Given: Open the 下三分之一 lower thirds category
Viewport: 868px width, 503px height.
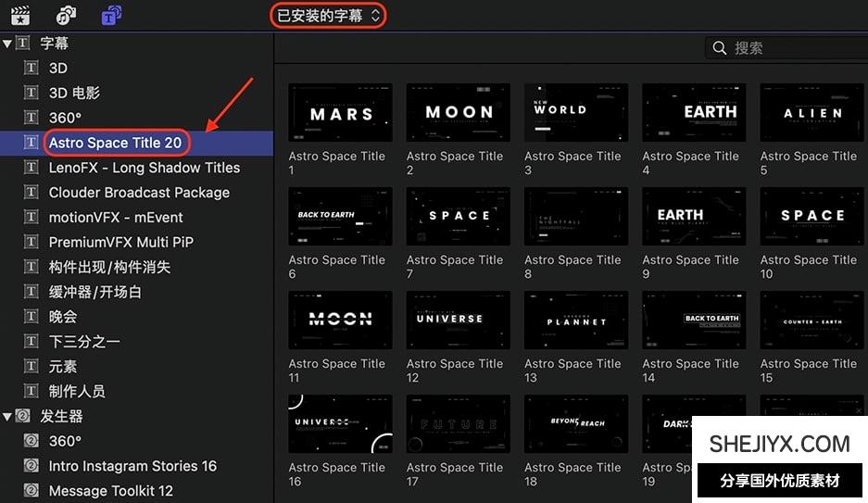Looking at the screenshot, I should click(x=84, y=342).
